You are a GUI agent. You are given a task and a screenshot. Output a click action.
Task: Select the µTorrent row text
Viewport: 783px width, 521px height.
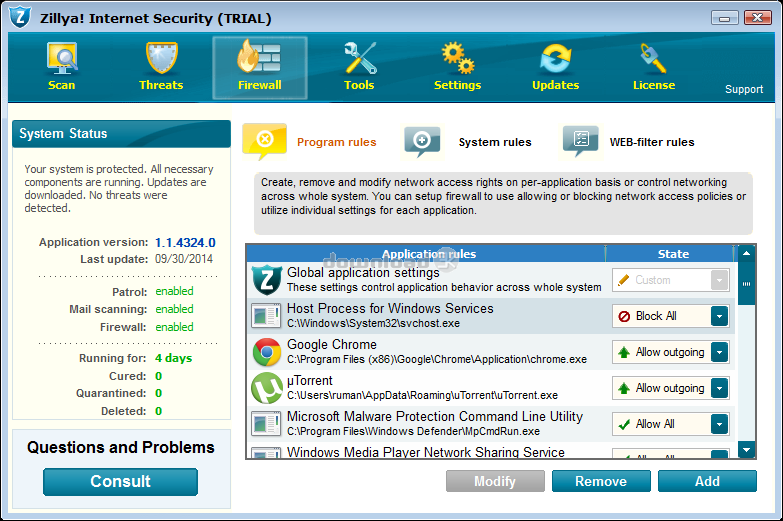click(x=422, y=388)
